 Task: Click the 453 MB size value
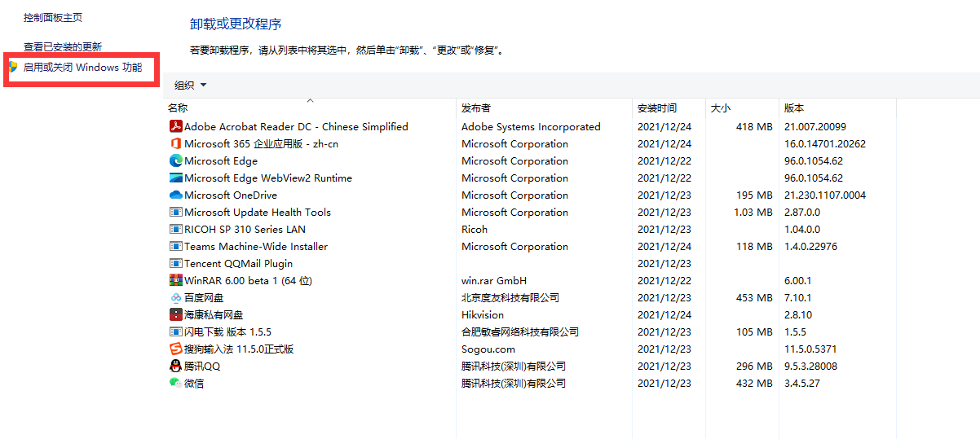pos(754,297)
